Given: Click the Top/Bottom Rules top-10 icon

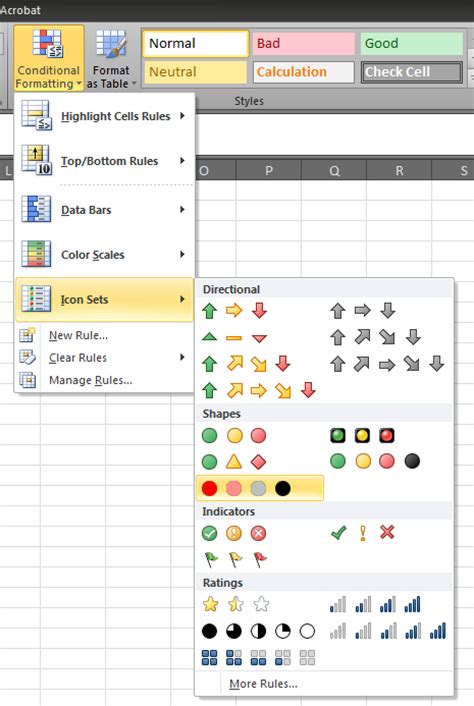Looking at the screenshot, I should 36,161.
